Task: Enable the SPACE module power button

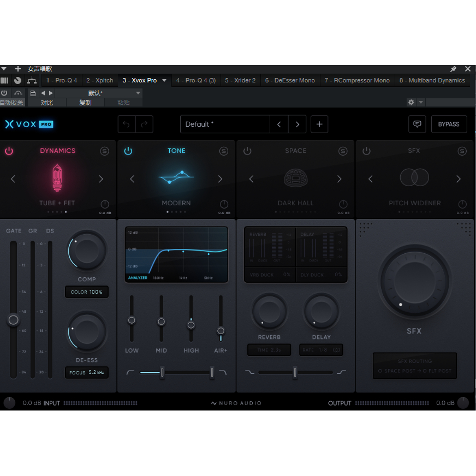Action: pos(247,151)
